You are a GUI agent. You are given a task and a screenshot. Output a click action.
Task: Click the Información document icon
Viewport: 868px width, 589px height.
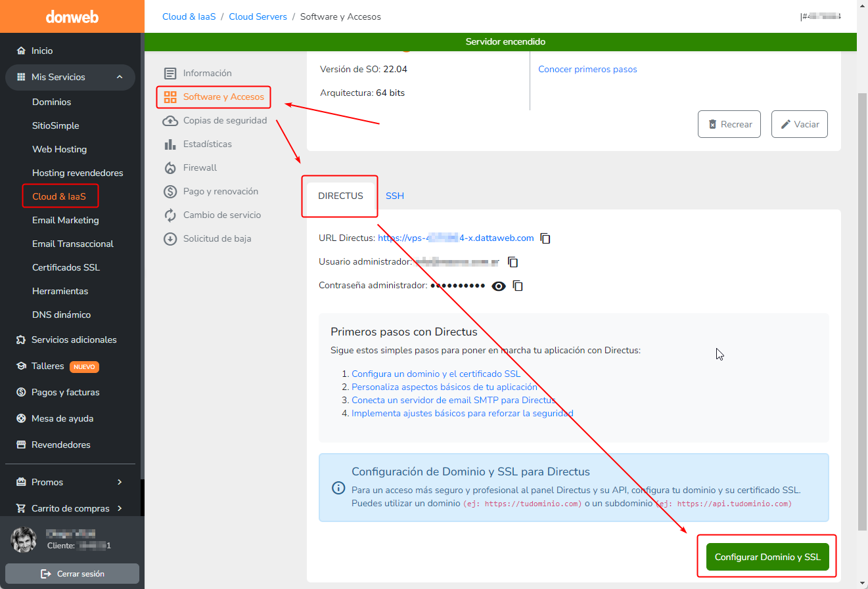170,73
